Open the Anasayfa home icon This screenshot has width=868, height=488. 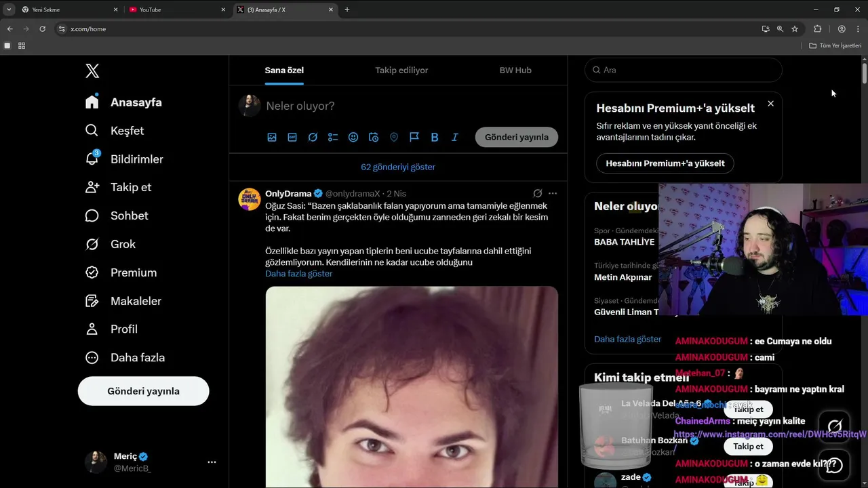(x=92, y=102)
